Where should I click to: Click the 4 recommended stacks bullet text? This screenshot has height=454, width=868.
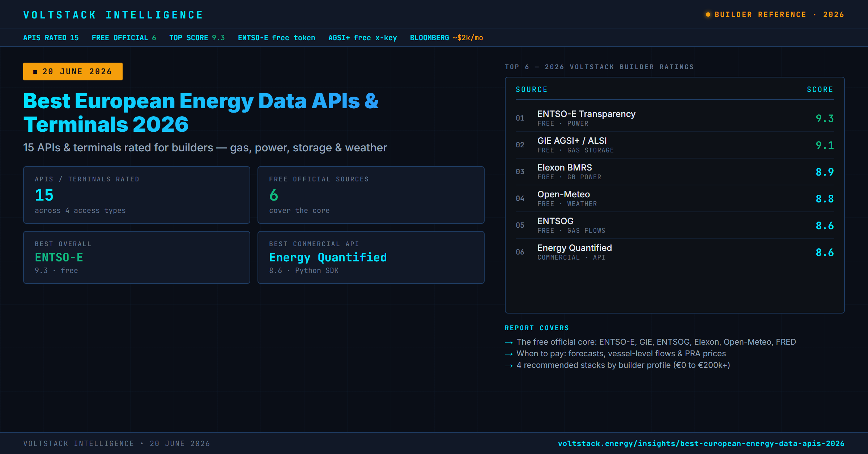[x=623, y=365]
